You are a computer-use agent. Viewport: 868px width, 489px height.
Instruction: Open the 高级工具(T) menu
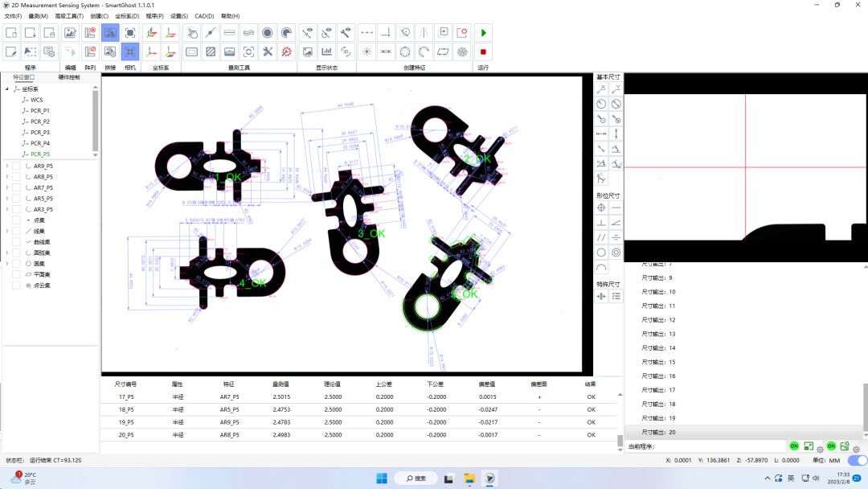tap(69, 16)
